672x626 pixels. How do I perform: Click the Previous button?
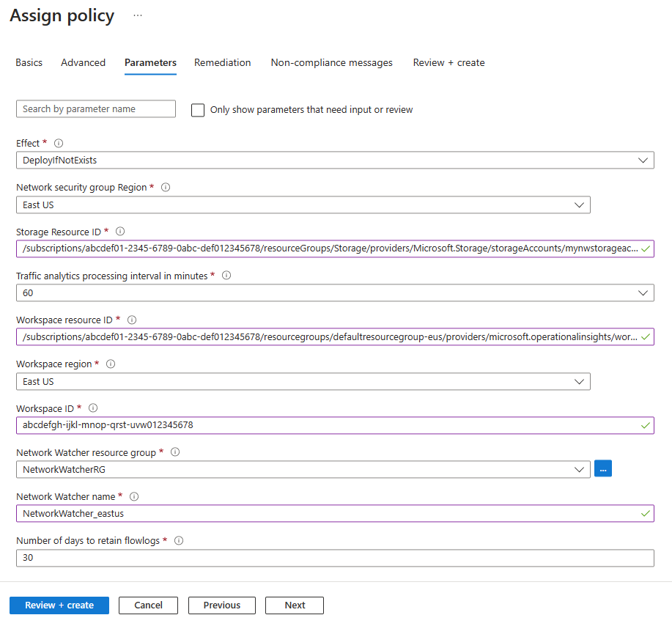point(221,605)
